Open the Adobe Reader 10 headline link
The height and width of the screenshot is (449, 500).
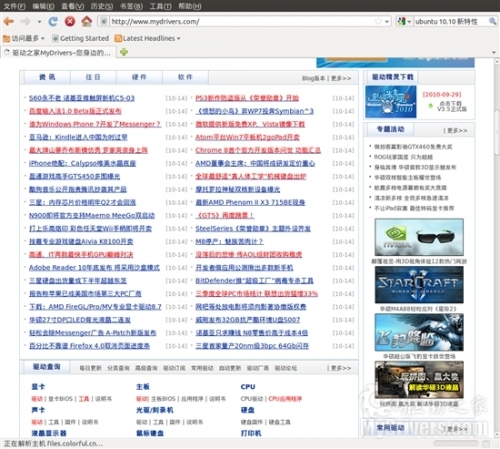[x=94, y=268]
